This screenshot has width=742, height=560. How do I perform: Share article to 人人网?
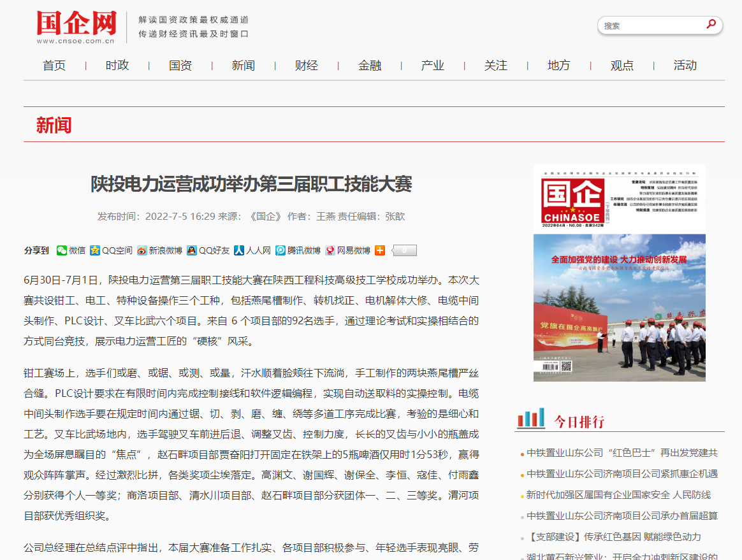click(252, 250)
